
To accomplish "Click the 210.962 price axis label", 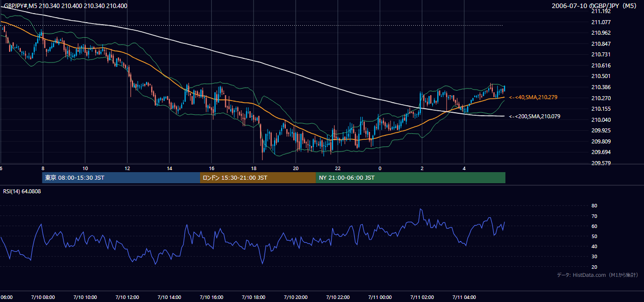I will click(601, 33).
